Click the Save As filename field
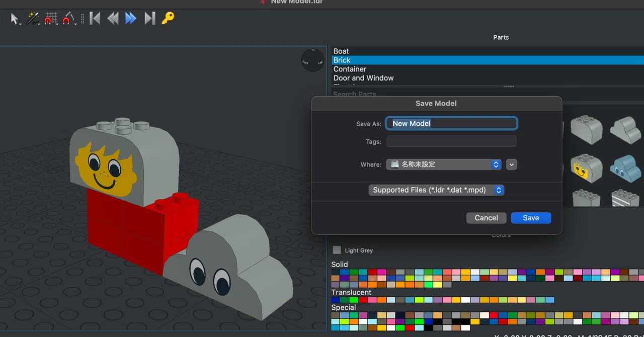The image size is (644, 337). pyautogui.click(x=451, y=123)
